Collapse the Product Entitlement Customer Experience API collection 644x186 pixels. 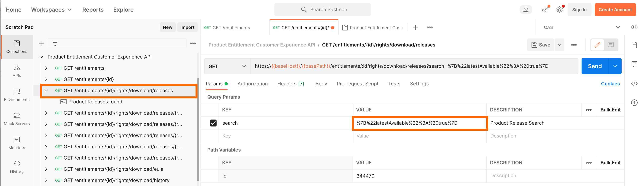(41, 57)
